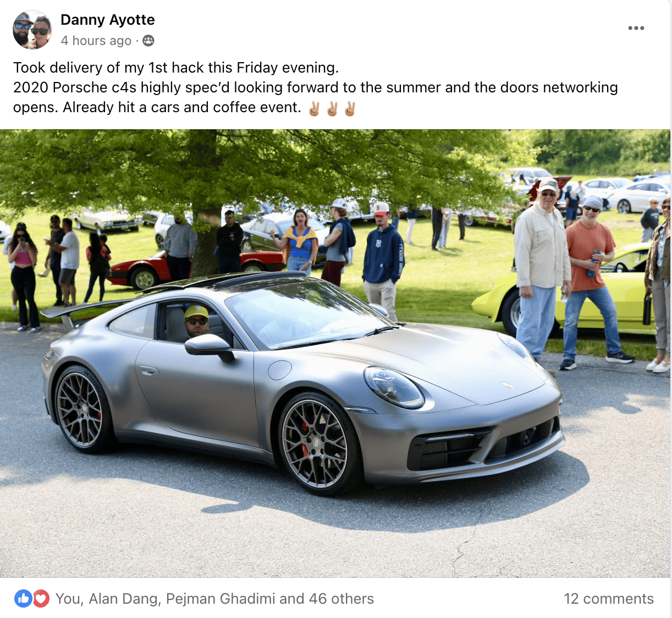Open the '4 hours ago' timestamp link
The image size is (672, 618).
click(x=96, y=41)
